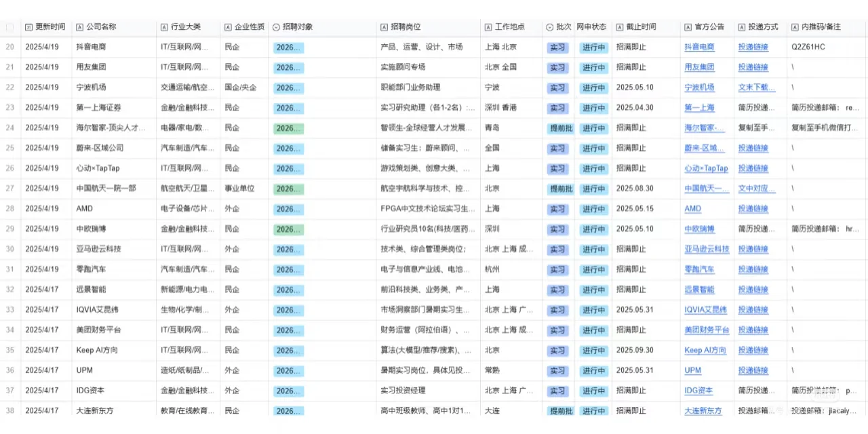Viewport: 868px width, 434px height.
Task: Click the text-type icon beside 截止时间 header
Action: click(619, 27)
